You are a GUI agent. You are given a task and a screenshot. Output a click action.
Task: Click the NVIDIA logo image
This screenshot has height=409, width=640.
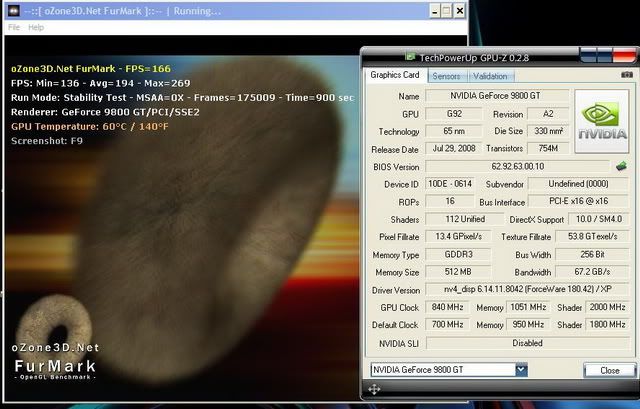602,122
